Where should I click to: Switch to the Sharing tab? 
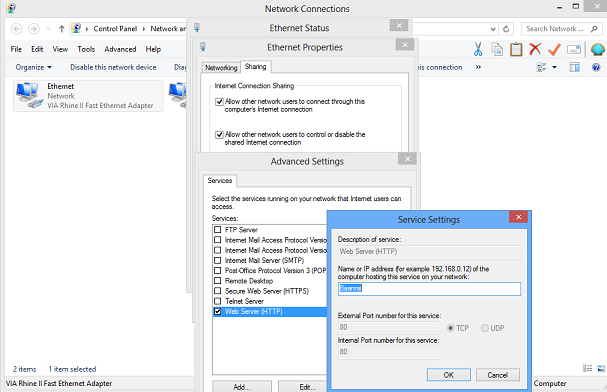click(255, 67)
